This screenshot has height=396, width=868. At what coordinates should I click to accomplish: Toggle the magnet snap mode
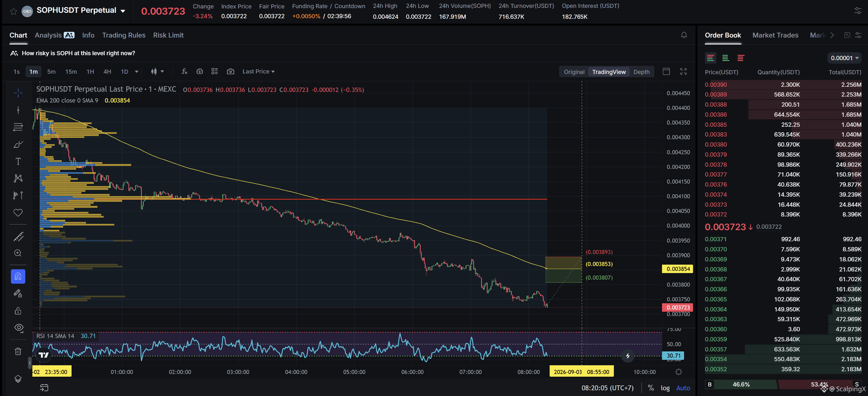(x=18, y=276)
